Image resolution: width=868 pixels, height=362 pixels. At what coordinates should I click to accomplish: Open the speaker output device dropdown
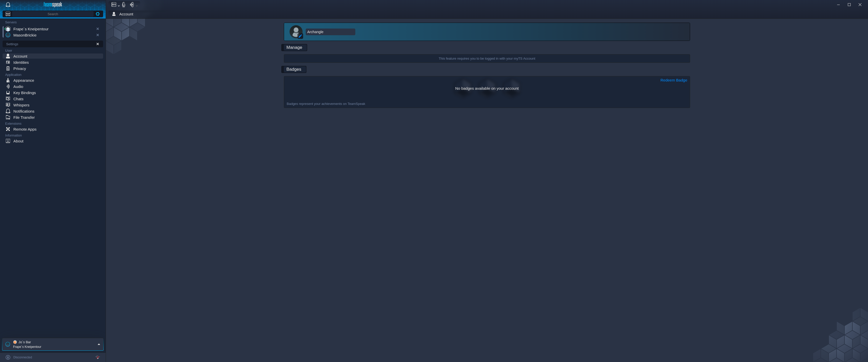tap(137, 5)
